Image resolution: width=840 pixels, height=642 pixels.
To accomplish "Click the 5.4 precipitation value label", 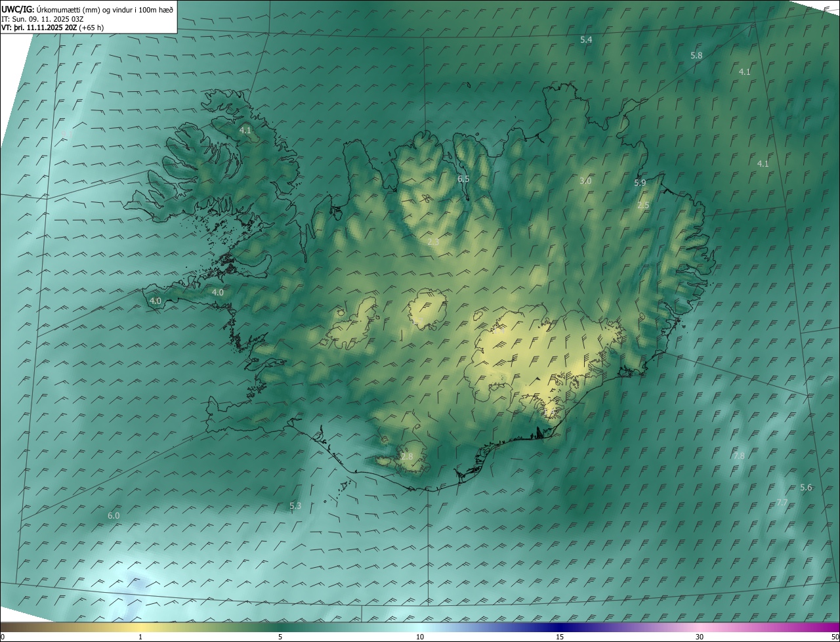I will pos(586,40).
